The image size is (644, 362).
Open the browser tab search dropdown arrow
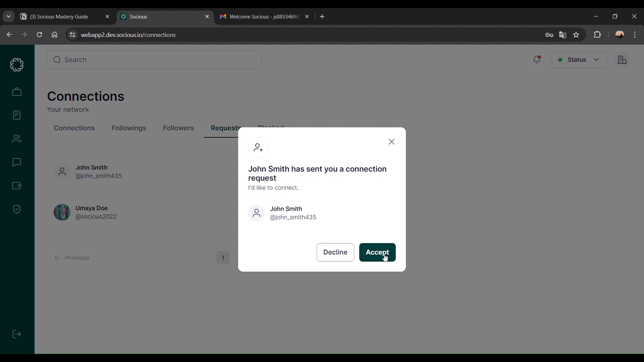[x=9, y=16]
